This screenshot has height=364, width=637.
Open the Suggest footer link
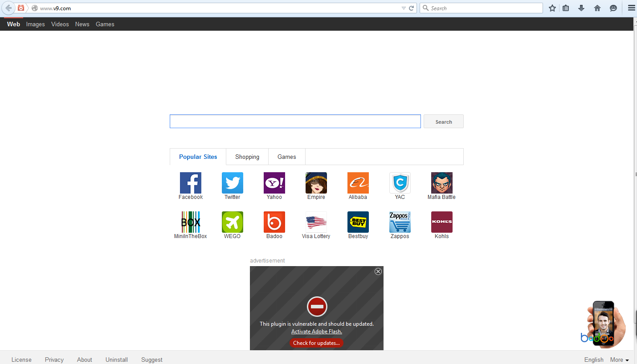pyautogui.click(x=152, y=360)
